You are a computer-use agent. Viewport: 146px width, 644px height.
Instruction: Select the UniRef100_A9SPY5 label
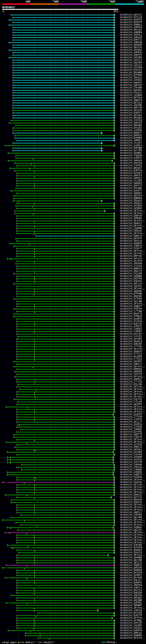(131, 20)
